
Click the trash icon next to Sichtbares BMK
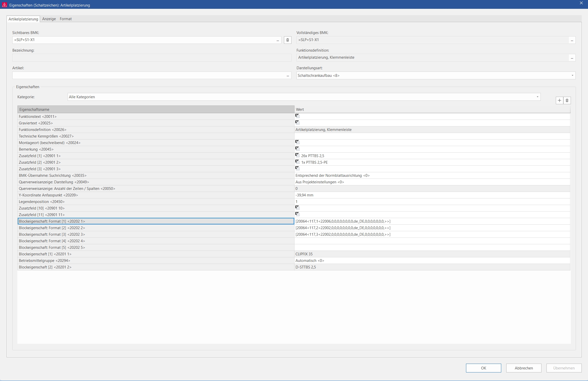[287, 40]
